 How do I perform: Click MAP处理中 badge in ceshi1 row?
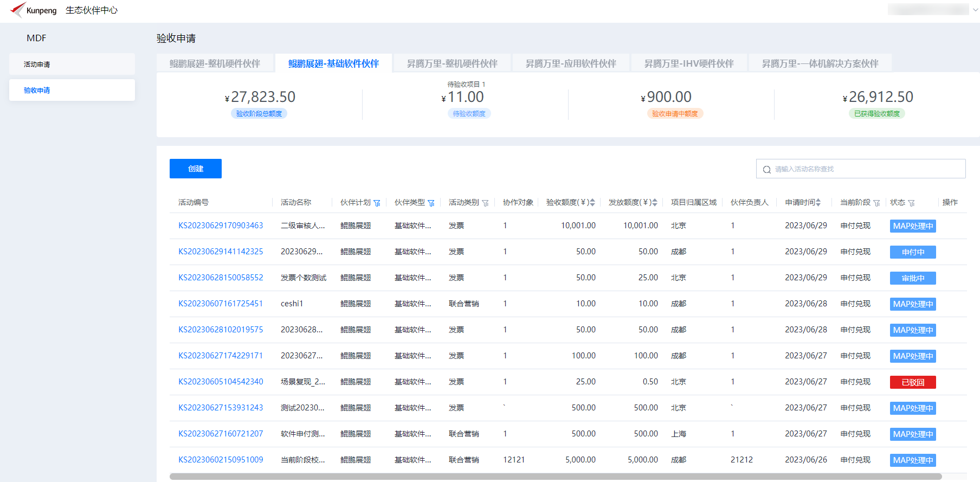click(x=913, y=304)
